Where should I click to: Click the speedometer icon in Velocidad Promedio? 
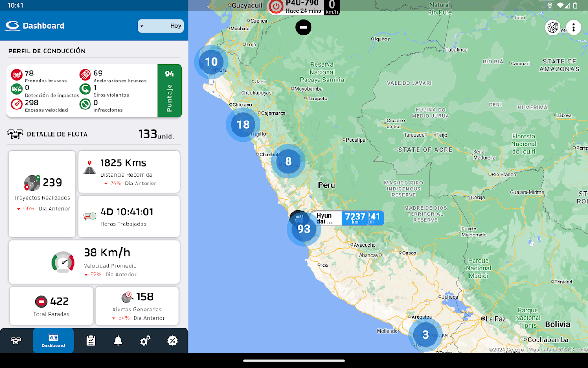[x=63, y=262]
